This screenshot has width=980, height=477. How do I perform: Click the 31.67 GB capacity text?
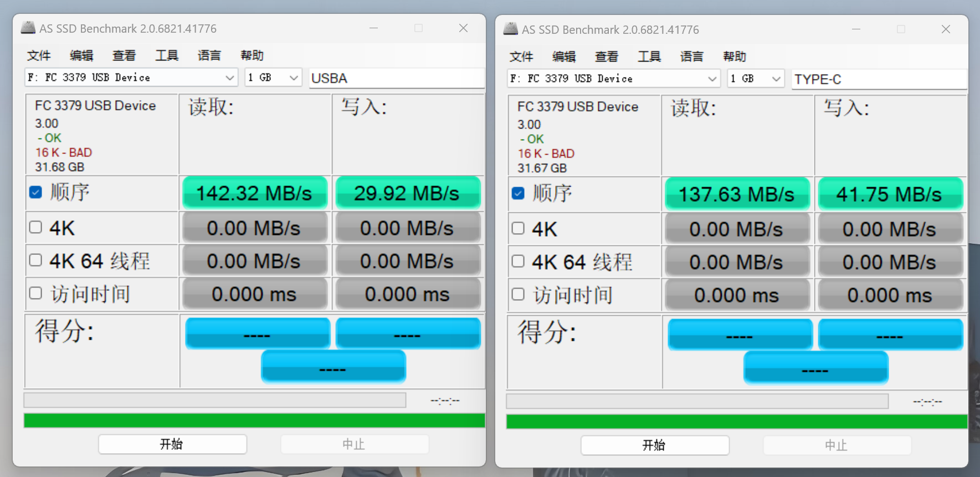tap(542, 168)
